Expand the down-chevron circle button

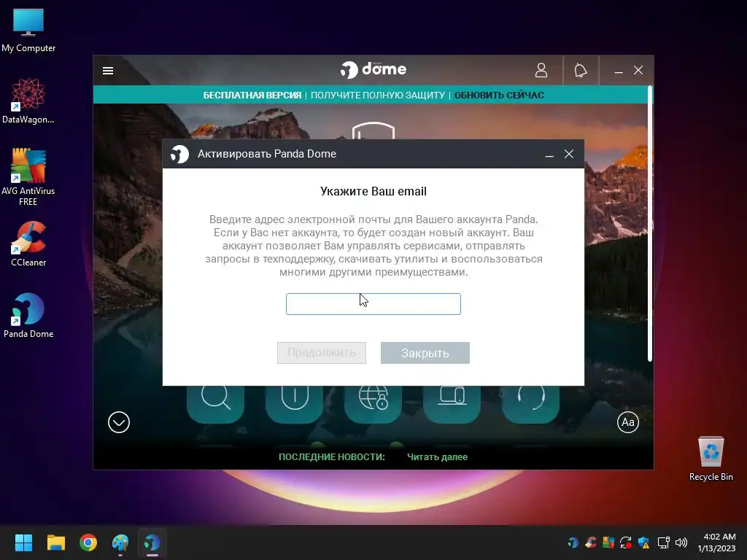point(119,422)
